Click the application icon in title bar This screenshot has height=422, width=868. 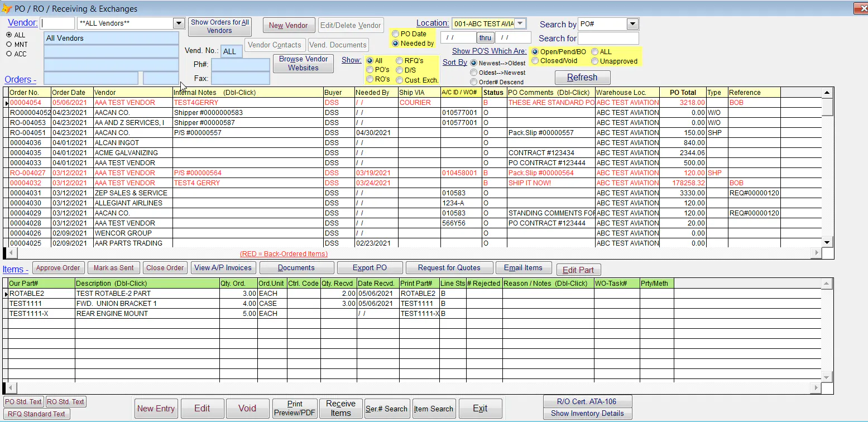click(6, 8)
